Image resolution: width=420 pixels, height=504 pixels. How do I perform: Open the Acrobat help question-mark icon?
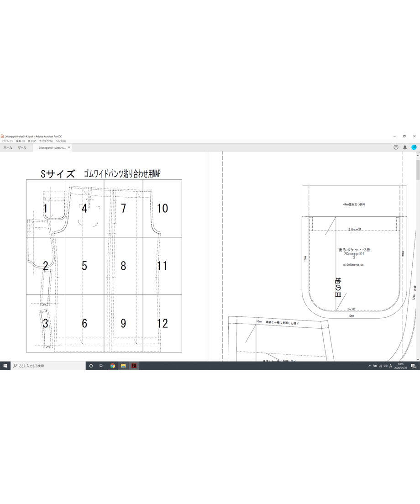[x=396, y=147]
